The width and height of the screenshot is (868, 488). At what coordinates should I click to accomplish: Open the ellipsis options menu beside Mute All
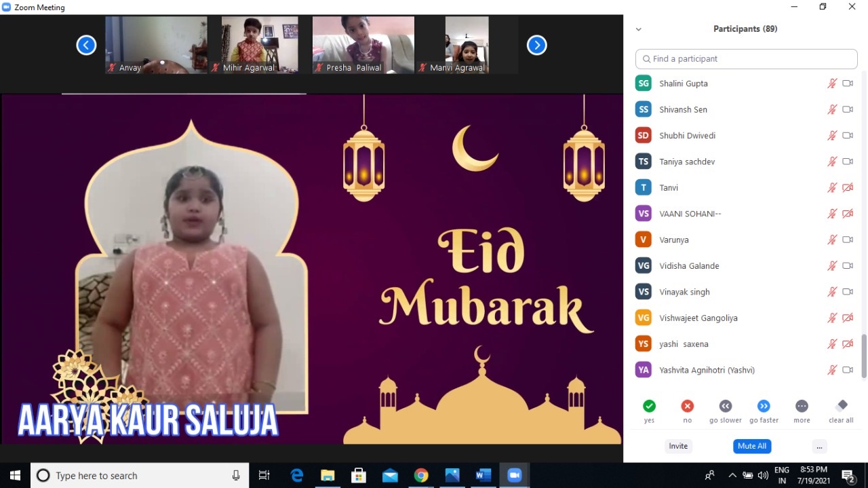point(819,446)
